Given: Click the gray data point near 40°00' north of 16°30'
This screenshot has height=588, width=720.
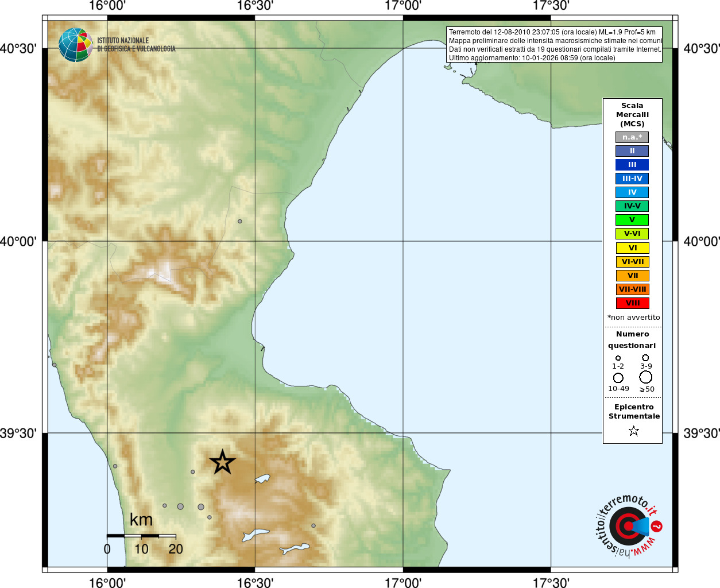Looking at the screenshot, I should click(x=240, y=221).
